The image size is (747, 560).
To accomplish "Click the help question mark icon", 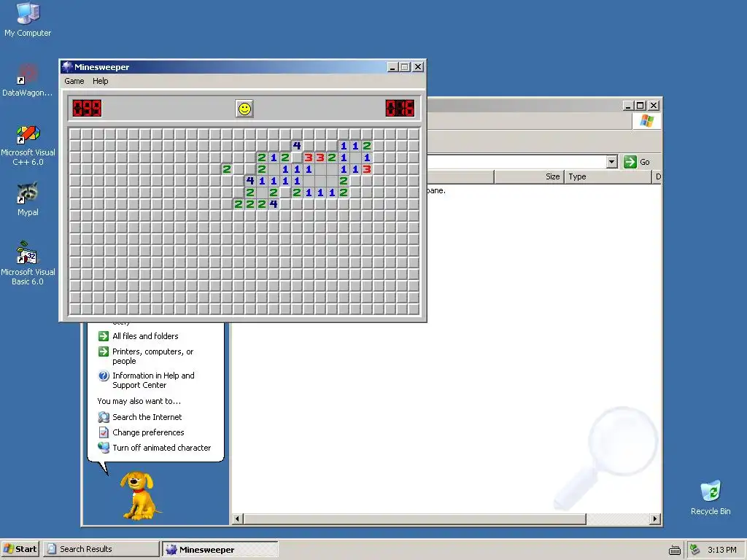I will [104, 376].
